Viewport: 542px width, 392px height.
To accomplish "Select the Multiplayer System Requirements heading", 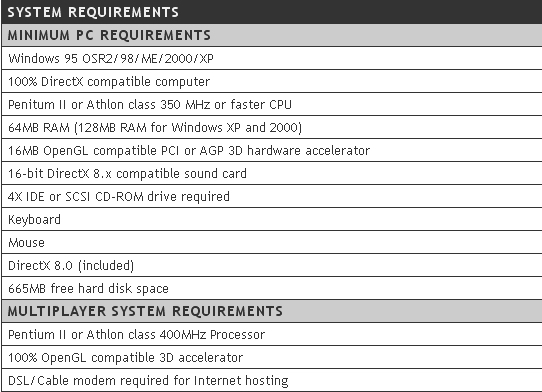I will 272,311.
